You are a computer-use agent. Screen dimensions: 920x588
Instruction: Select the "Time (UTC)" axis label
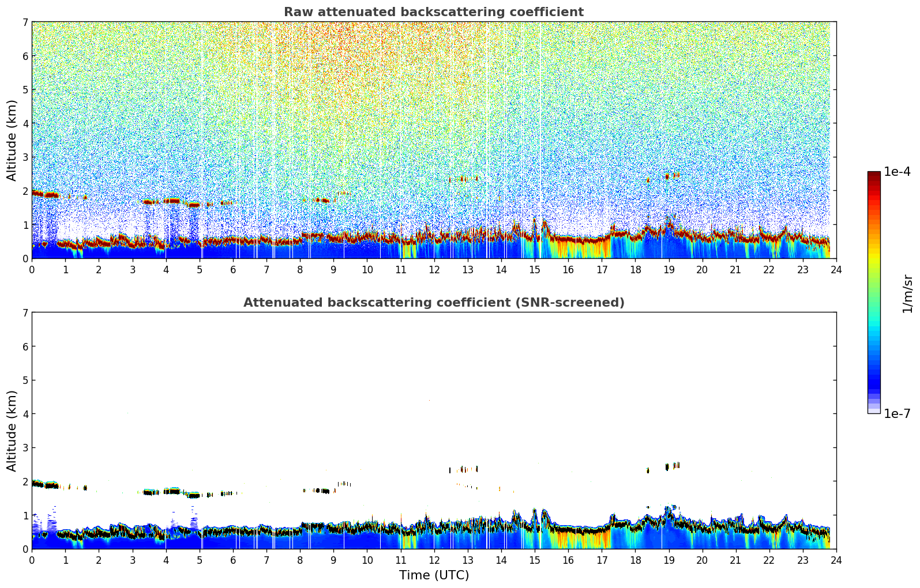[434, 575]
